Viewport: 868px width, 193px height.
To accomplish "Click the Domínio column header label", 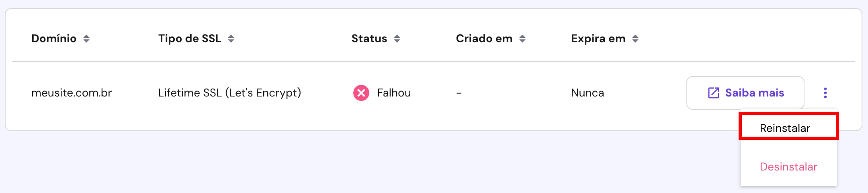I will (54, 39).
